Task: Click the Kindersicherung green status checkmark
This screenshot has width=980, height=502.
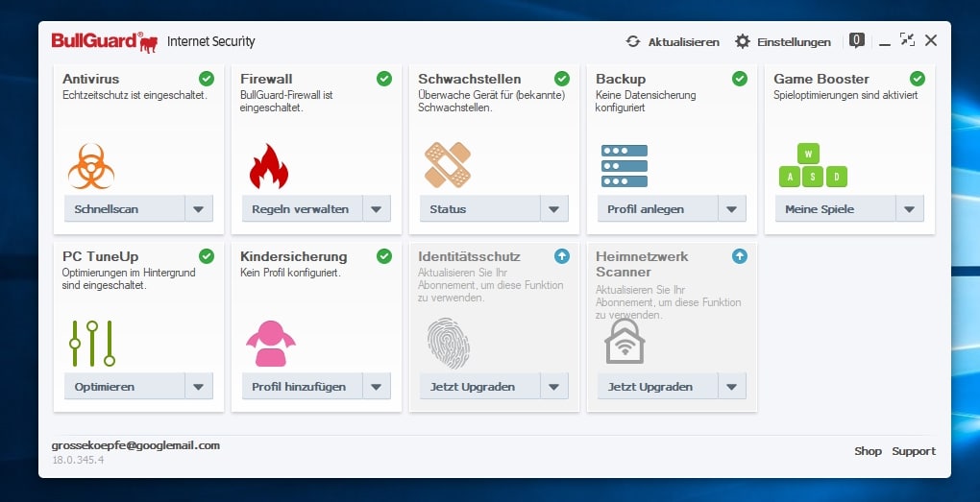Action: (384, 256)
